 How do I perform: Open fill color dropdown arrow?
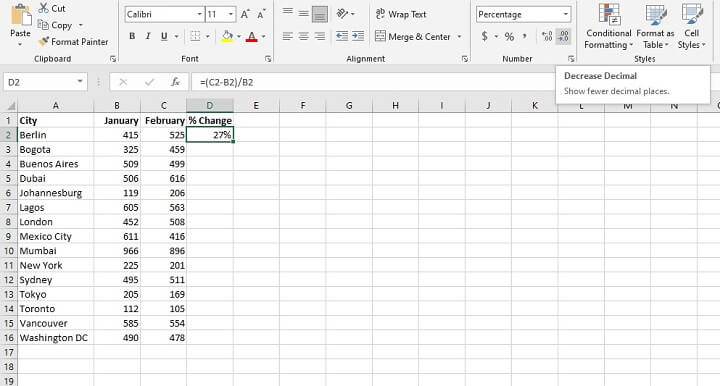pos(239,36)
